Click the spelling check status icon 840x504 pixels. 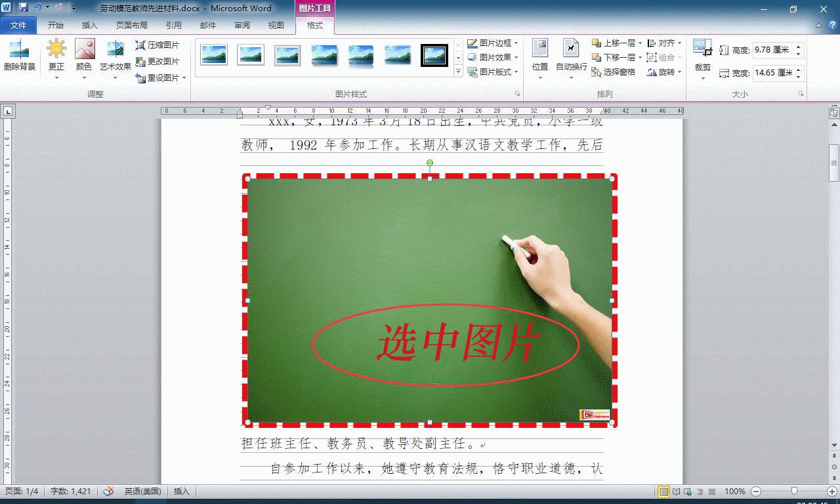(x=108, y=491)
